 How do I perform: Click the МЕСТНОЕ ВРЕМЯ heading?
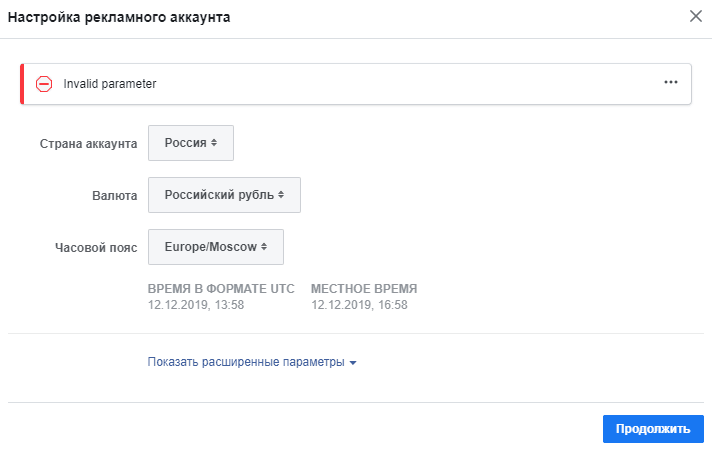pyautogui.click(x=364, y=289)
